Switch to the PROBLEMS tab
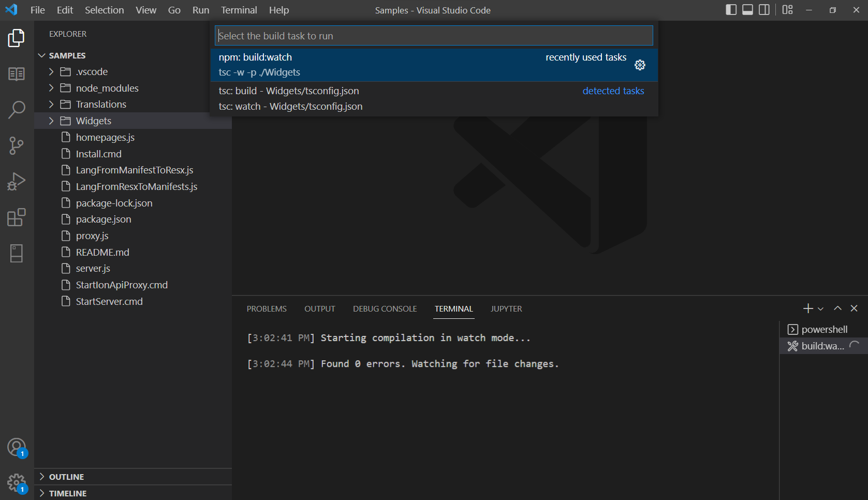The width and height of the screenshot is (868, 500). 267,308
